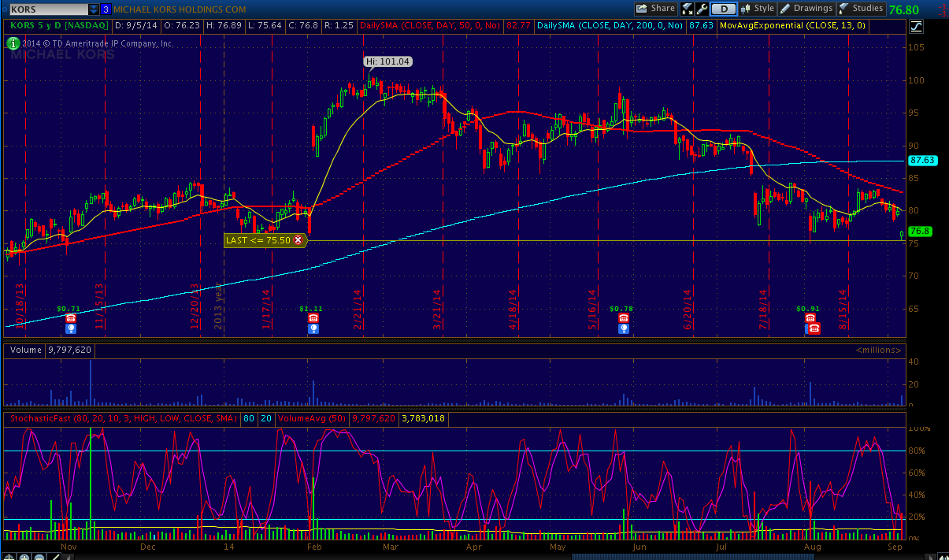Expand the KORS symbol dropdown arrow
Viewport: 949px width, 560px height.
click(93, 9)
